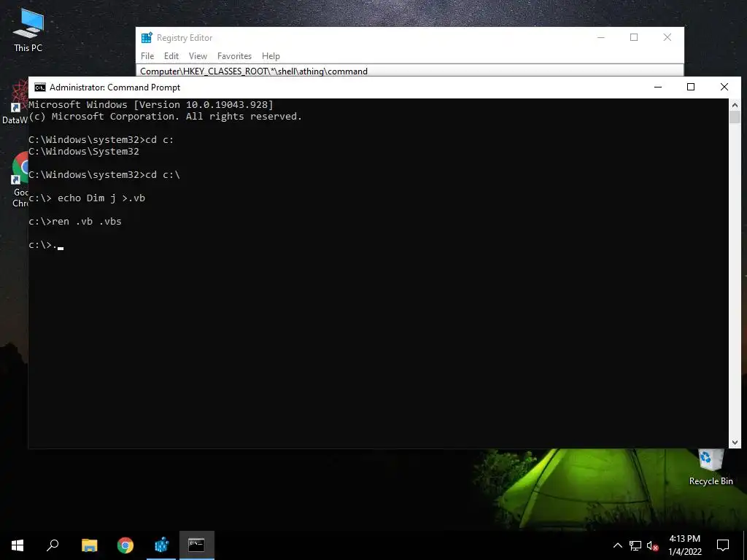Select Command Prompt taskbar icon
Screen dimensions: 747x560
click(x=196, y=545)
